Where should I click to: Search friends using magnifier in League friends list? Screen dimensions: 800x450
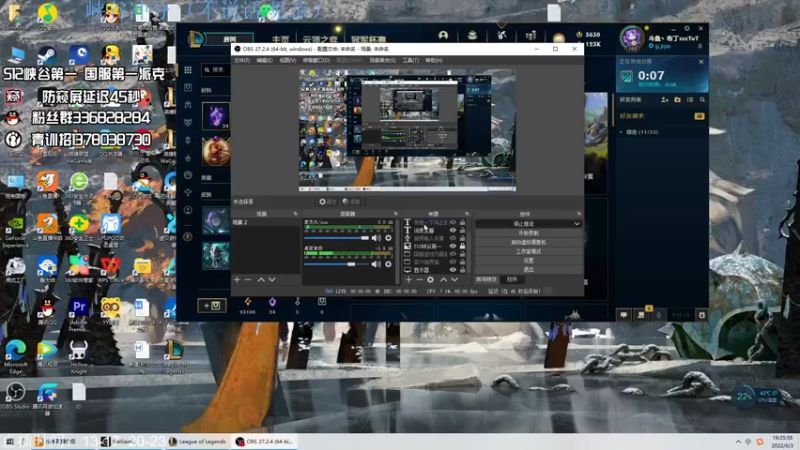(x=703, y=99)
